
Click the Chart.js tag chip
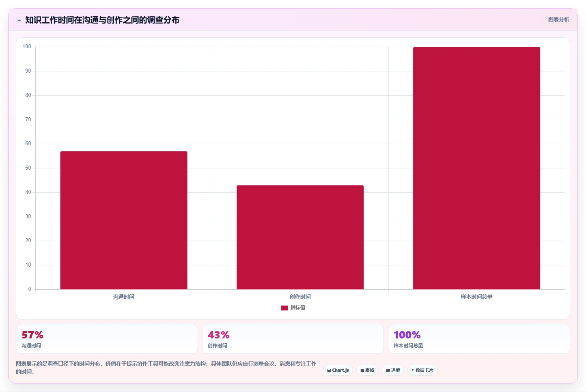(x=338, y=370)
